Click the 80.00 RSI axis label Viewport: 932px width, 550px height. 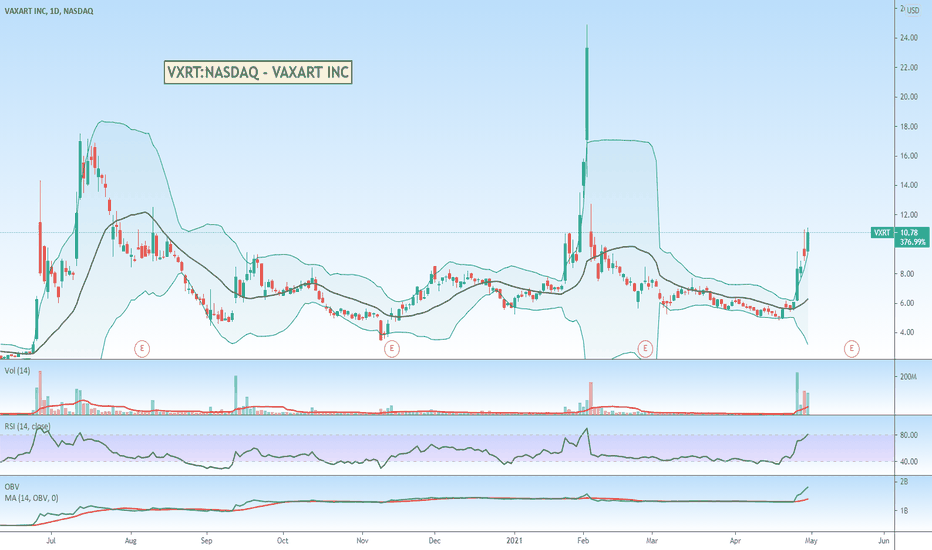(909, 435)
